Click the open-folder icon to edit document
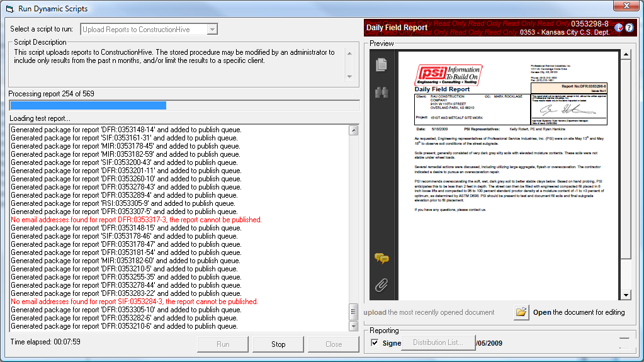644x362 pixels. pyautogui.click(x=521, y=312)
